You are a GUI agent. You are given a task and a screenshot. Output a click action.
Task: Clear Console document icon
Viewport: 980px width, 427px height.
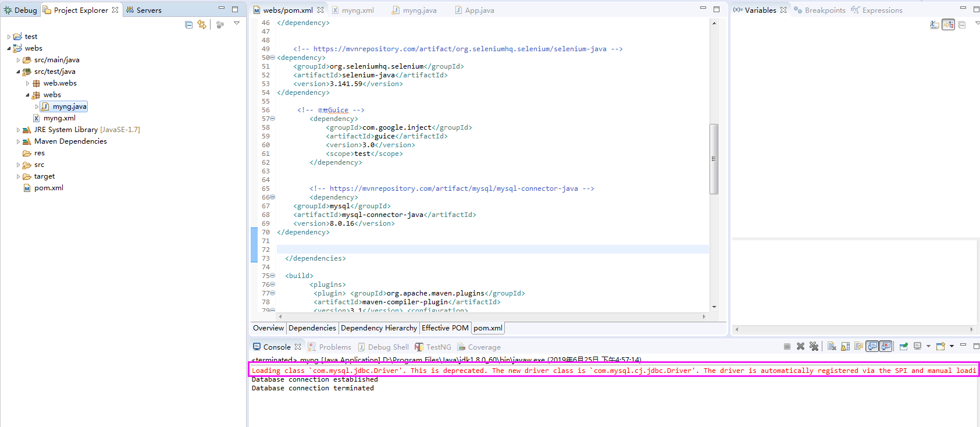(832, 346)
